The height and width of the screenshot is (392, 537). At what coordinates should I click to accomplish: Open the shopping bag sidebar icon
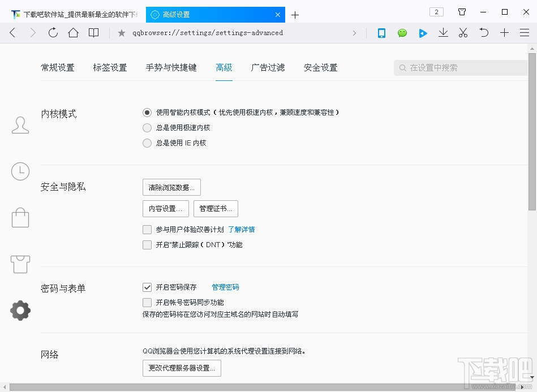(x=20, y=217)
